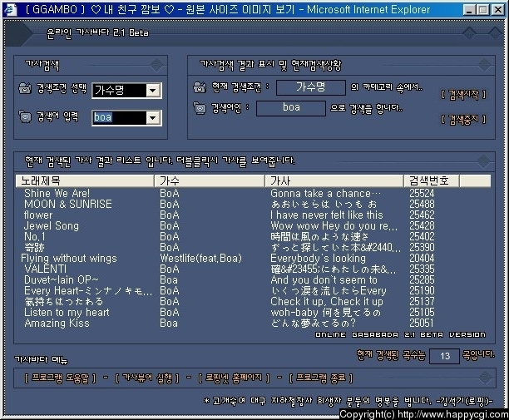Click lyric Everybody's looking
This screenshot has height=420, width=509.
click(x=318, y=259)
